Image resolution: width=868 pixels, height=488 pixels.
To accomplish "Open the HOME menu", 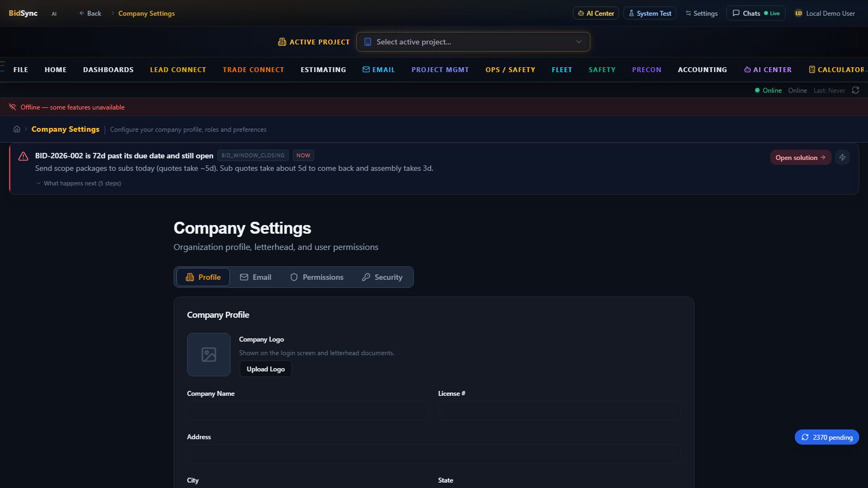I will [55, 69].
